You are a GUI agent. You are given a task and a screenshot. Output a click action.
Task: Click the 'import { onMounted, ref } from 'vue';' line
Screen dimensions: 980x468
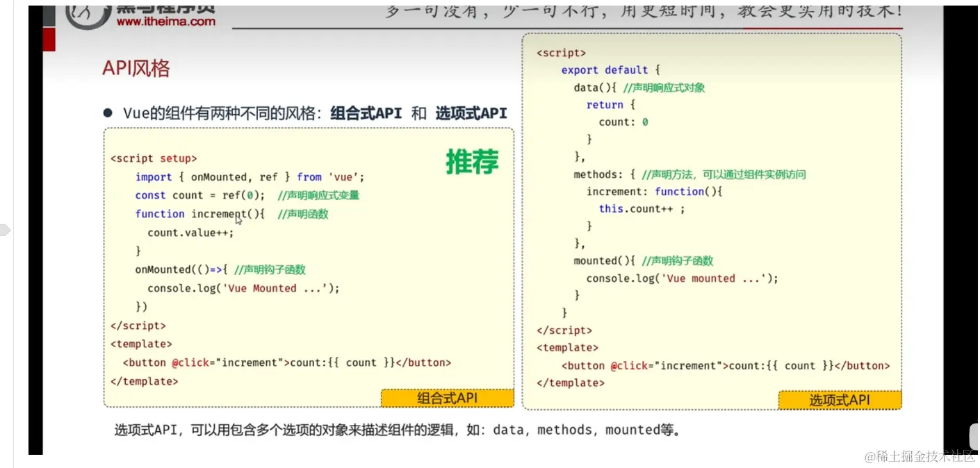click(250, 177)
